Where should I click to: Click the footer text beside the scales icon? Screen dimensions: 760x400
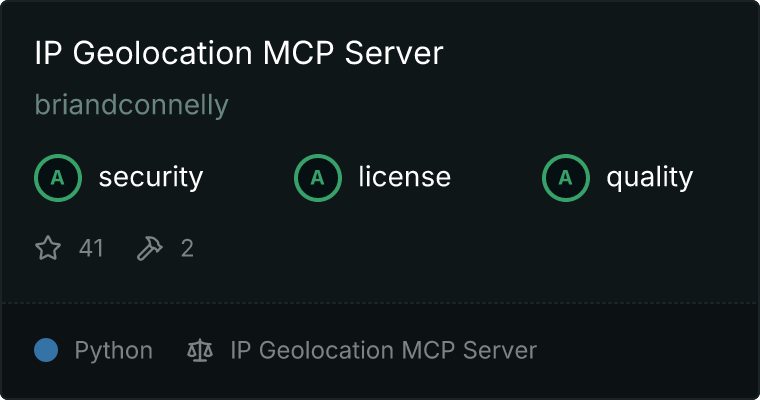click(383, 350)
